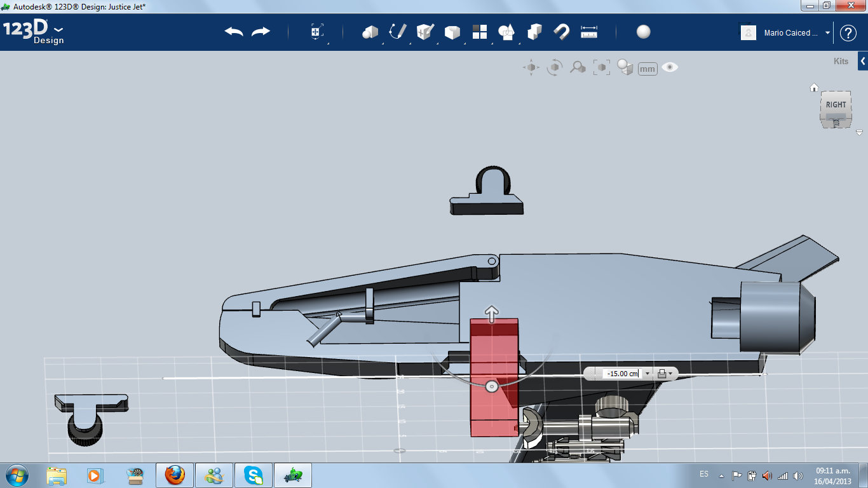This screenshot has height=488, width=868.
Task: Undo the last action
Action: click(x=234, y=32)
